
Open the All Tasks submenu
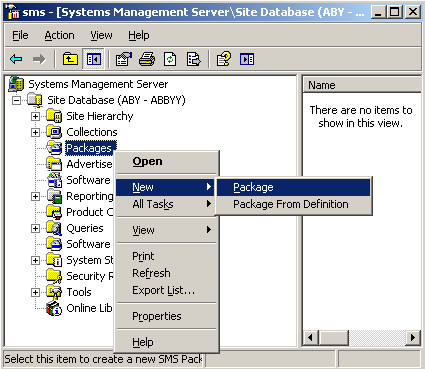(x=166, y=204)
